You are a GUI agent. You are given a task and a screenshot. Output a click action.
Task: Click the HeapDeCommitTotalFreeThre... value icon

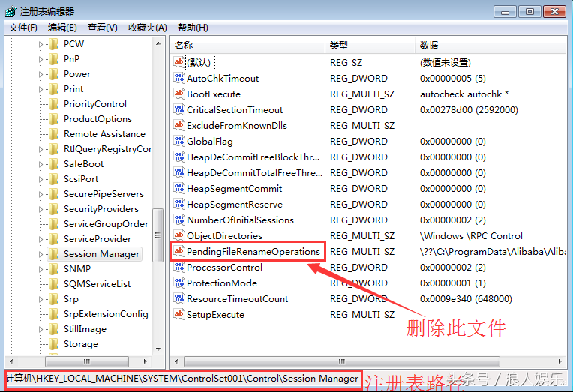tap(178, 172)
